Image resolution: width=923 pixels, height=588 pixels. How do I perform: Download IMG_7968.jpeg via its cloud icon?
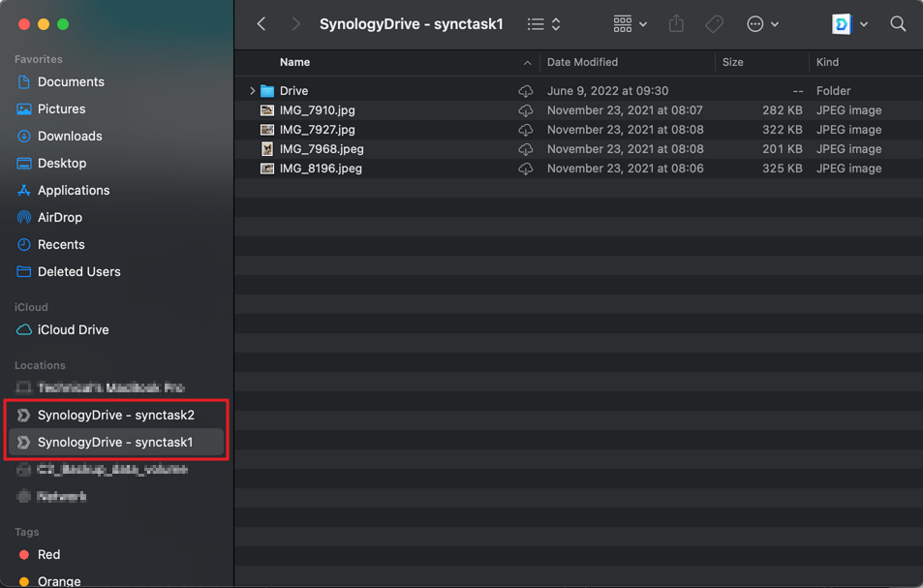(526, 149)
